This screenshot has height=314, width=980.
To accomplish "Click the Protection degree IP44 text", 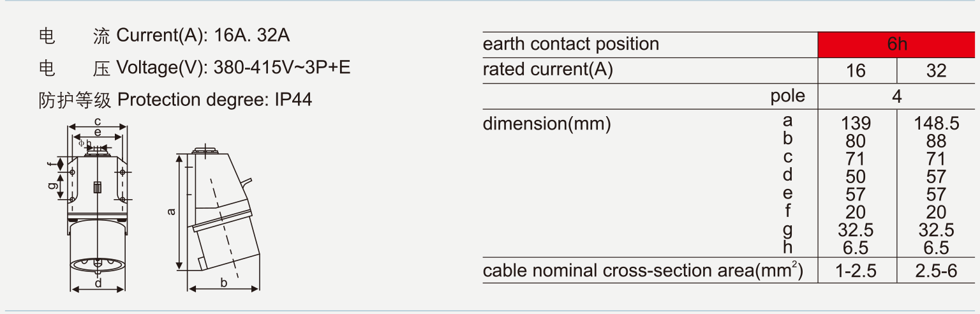I will (x=214, y=100).
